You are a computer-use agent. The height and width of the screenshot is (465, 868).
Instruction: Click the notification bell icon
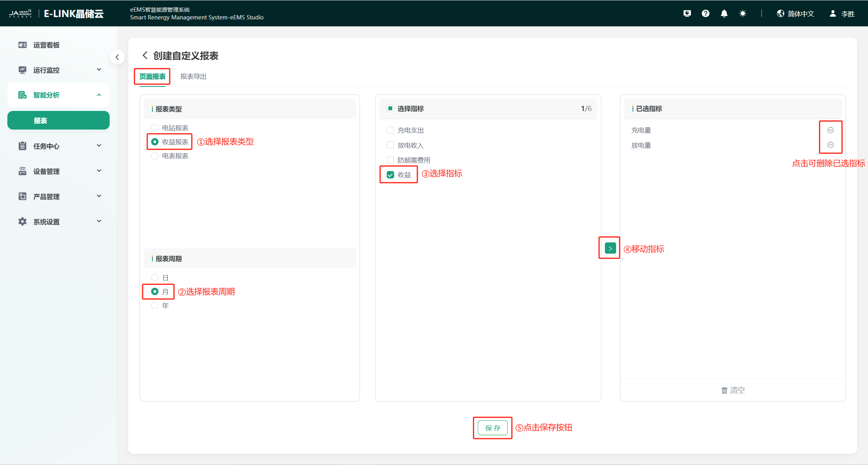click(x=724, y=14)
